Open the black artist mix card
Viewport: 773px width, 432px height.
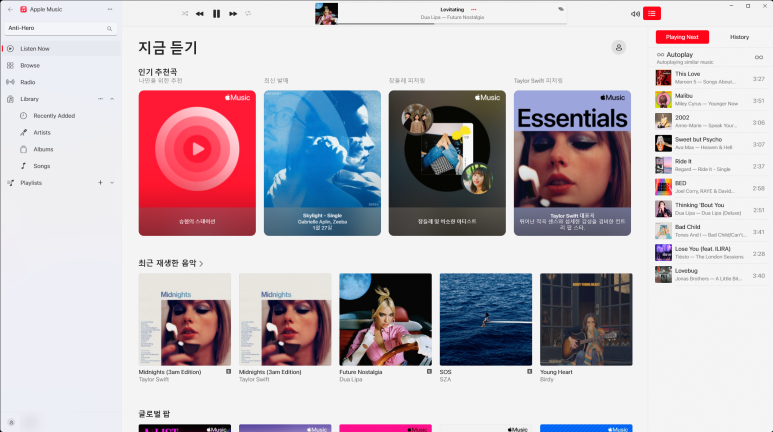pyautogui.click(x=447, y=163)
